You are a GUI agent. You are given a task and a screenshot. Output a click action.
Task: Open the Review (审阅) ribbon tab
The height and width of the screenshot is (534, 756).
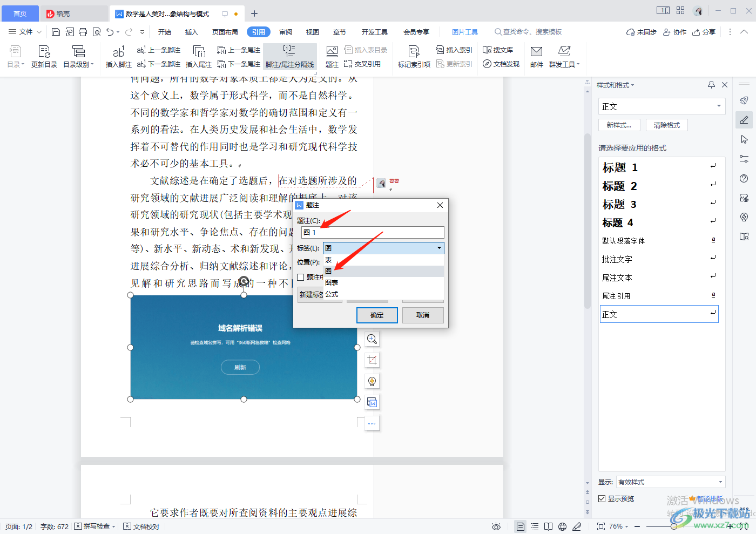[x=286, y=32]
